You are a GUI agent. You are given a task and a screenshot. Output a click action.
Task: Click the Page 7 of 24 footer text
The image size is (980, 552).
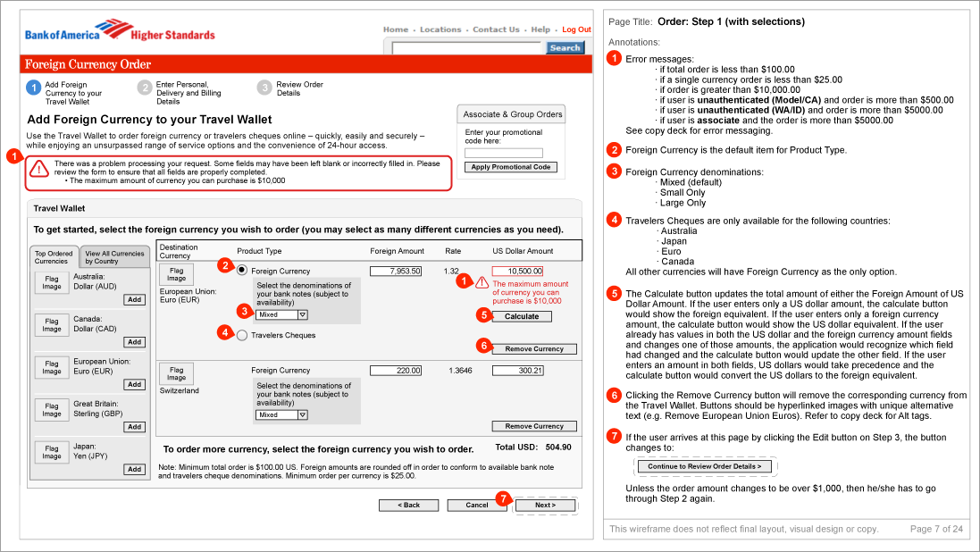pos(936,529)
